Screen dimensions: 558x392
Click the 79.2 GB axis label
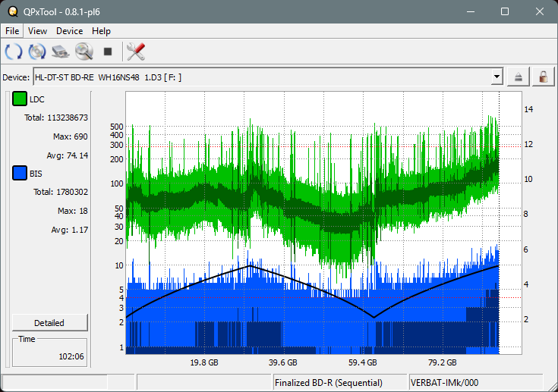pyautogui.click(x=442, y=362)
